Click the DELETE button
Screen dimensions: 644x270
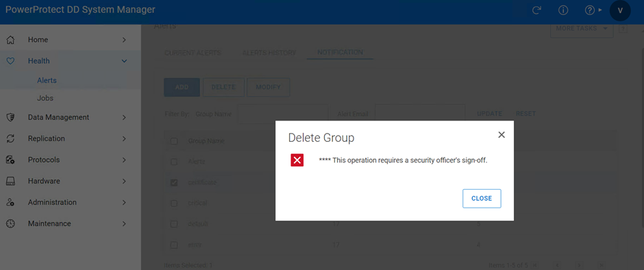(x=223, y=87)
